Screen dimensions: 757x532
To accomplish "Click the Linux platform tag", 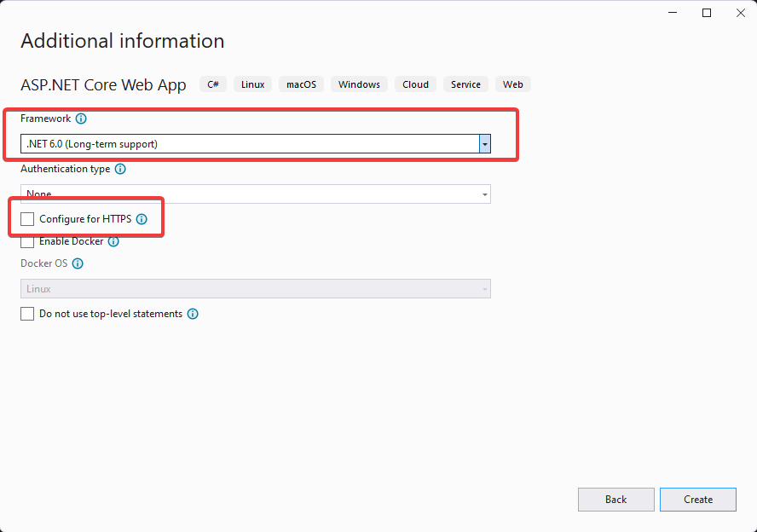I will [x=253, y=84].
